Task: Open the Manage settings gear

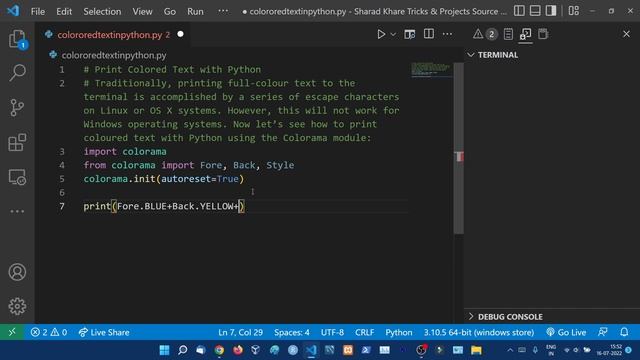Action: tap(17, 306)
